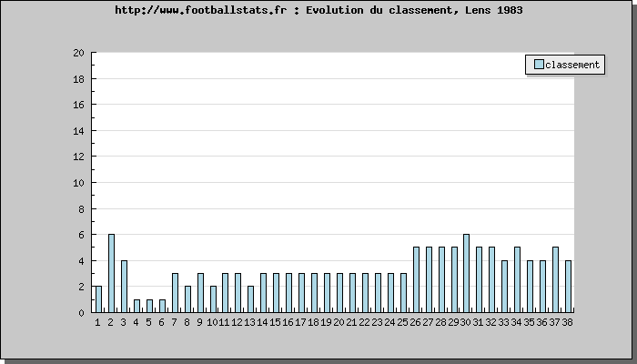The image size is (637, 364).
Task: Select the short bar for matchday 6
Action: (x=162, y=306)
